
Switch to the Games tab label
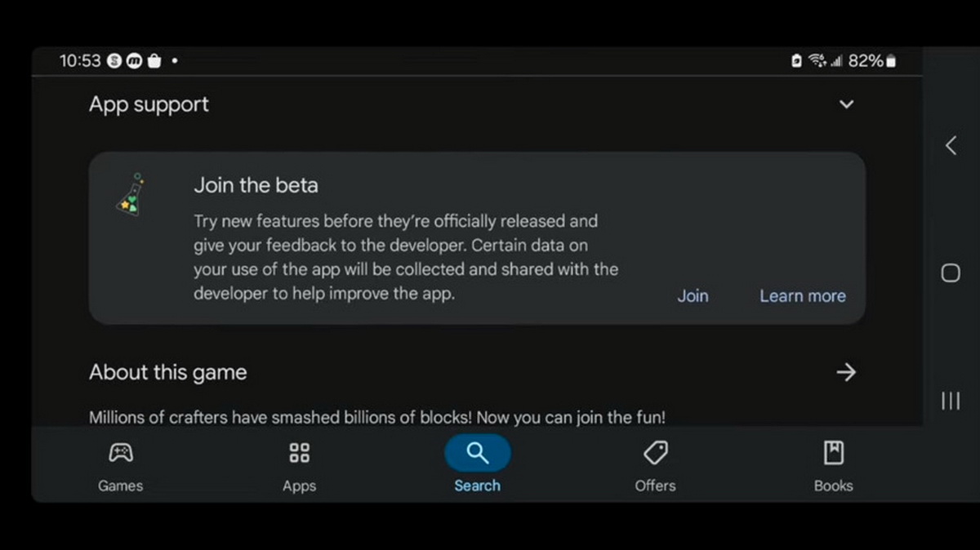point(121,486)
